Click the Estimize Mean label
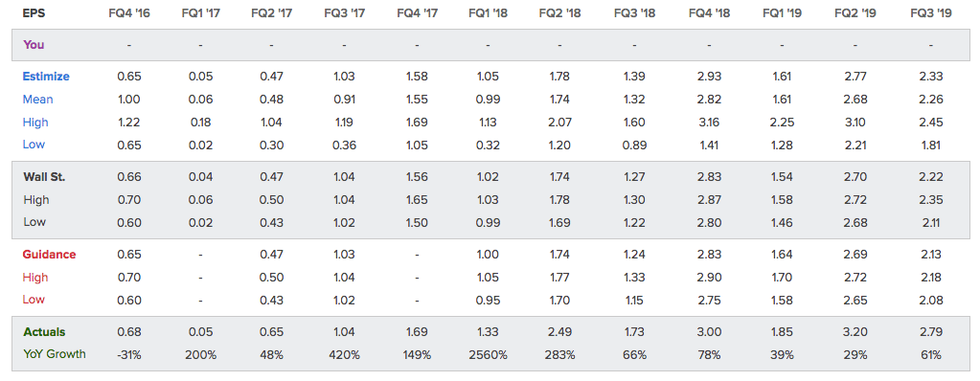The image size is (980, 381). pos(38,100)
